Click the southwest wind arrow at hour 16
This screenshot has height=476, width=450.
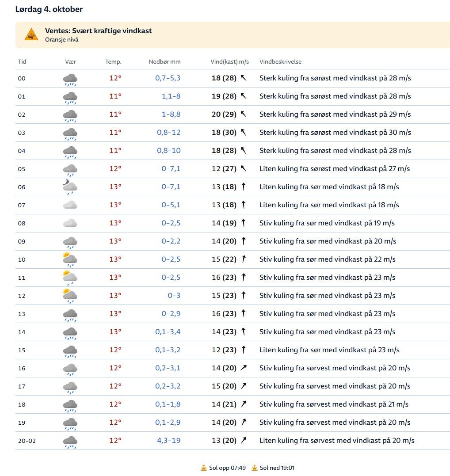tap(243, 368)
